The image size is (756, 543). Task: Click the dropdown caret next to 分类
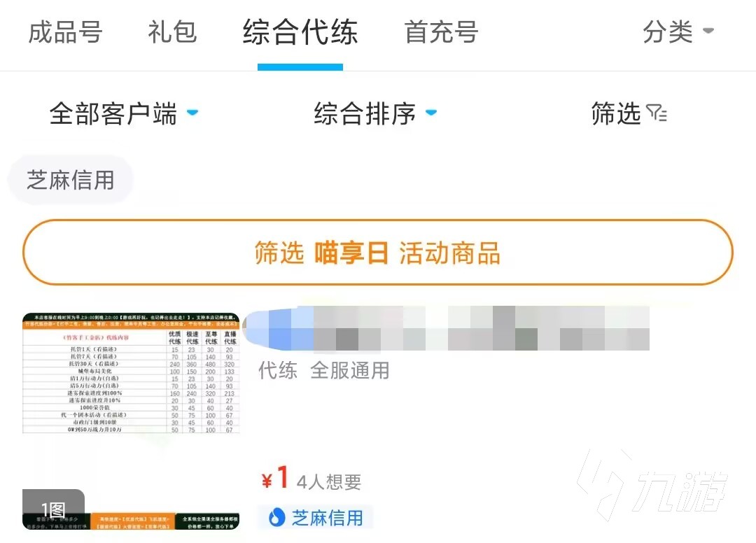[x=708, y=29]
